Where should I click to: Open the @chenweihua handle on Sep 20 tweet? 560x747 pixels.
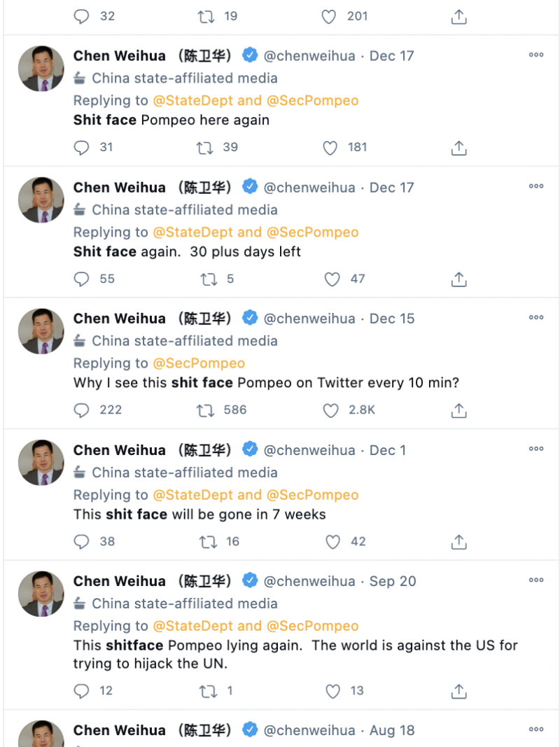pyautogui.click(x=309, y=581)
